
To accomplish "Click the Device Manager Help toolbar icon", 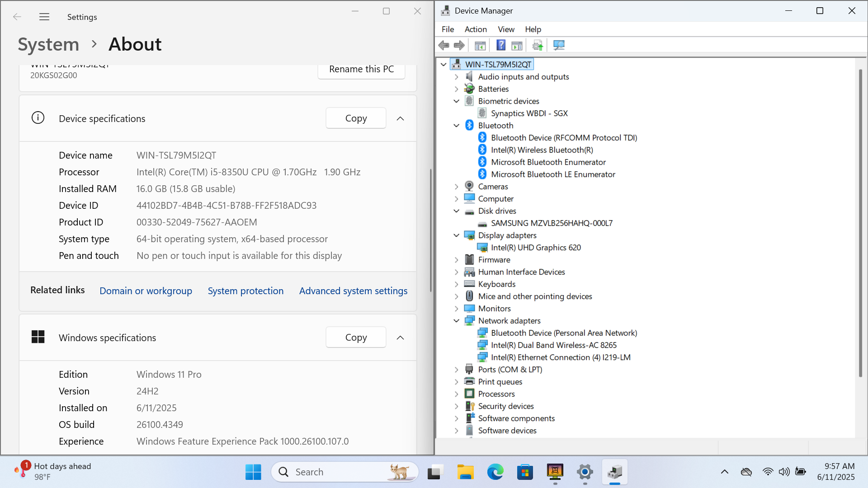I will 500,45.
